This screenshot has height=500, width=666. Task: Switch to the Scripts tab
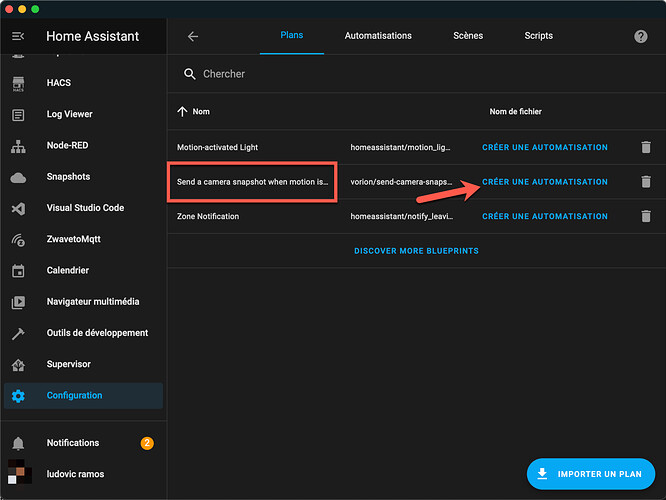coord(539,36)
